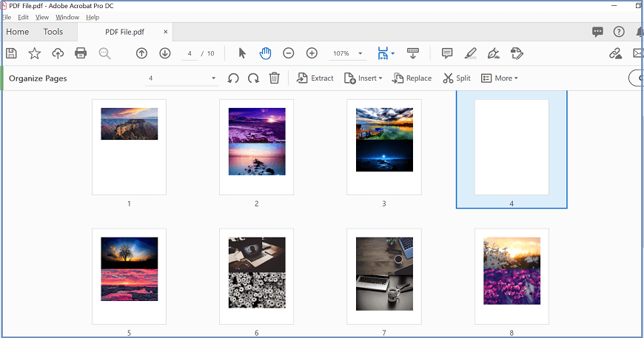Click the share link icon
644x338 pixels.
(x=615, y=53)
